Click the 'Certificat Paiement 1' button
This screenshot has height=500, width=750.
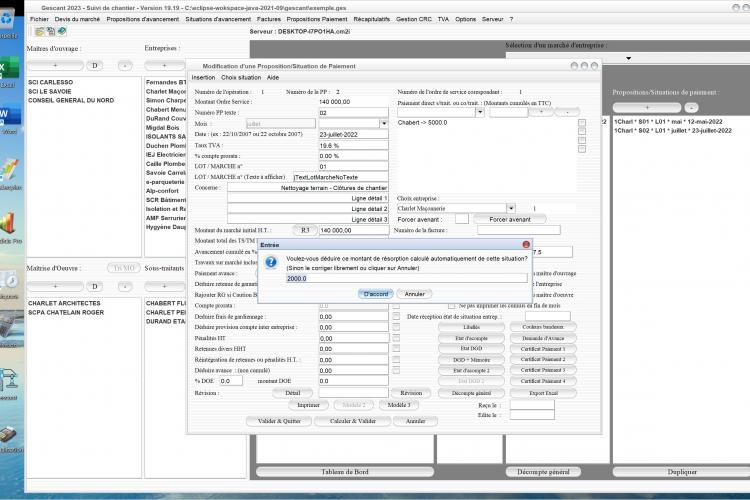[543, 349]
